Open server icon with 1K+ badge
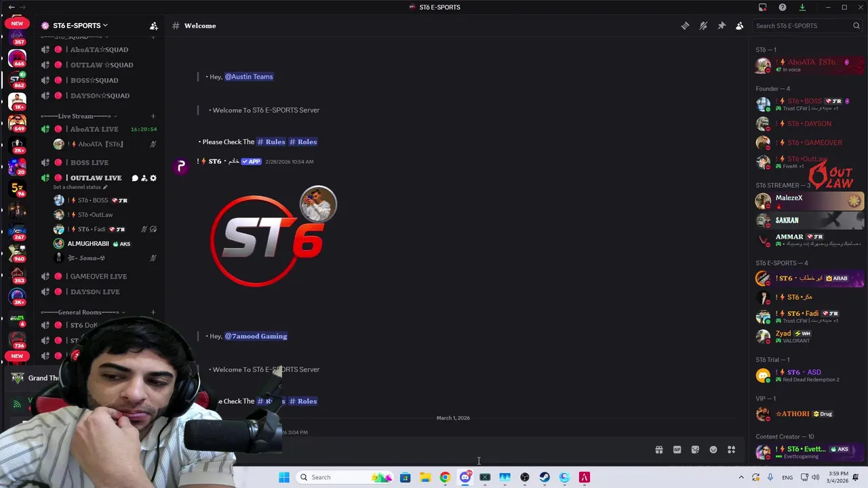Viewport: 868px width, 488px height. pyautogui.click(x=17, y=102)
